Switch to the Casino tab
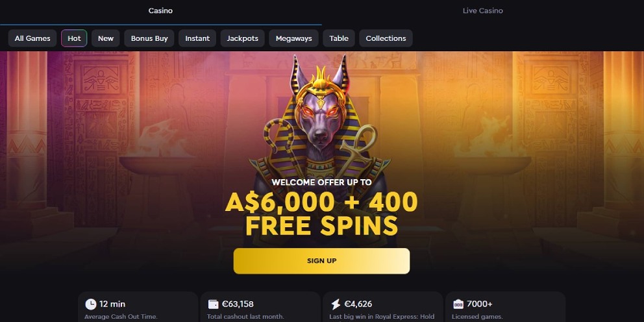The width and height of the screenshot is (644, 322). click(160, 11)
